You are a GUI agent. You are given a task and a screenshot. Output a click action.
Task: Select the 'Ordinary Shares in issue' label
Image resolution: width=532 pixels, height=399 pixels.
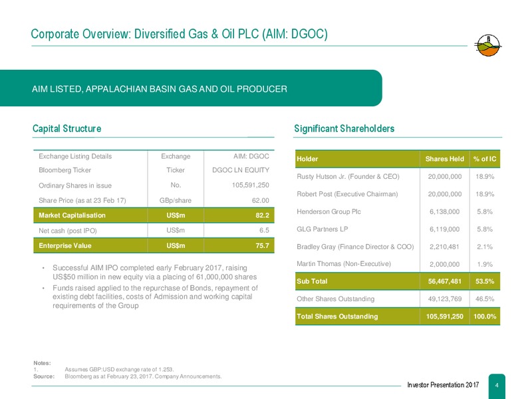75,186
